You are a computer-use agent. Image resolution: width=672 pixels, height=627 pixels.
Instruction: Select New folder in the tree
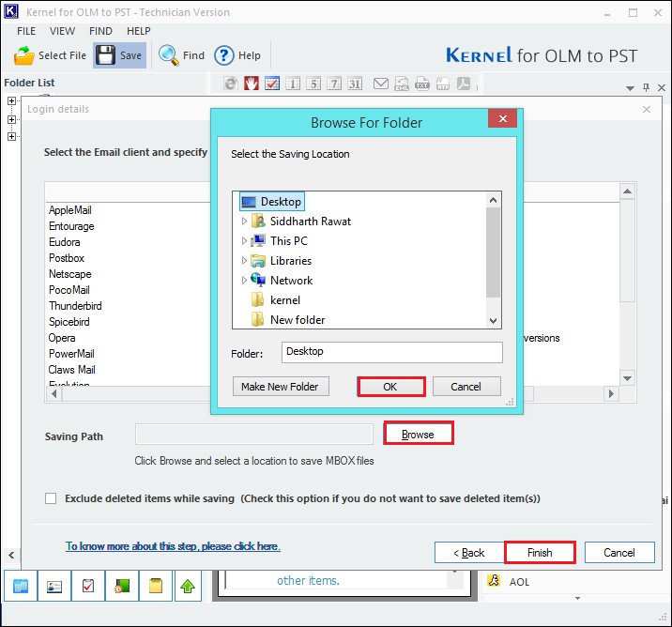pyautogui.click(x=298, y=320)
